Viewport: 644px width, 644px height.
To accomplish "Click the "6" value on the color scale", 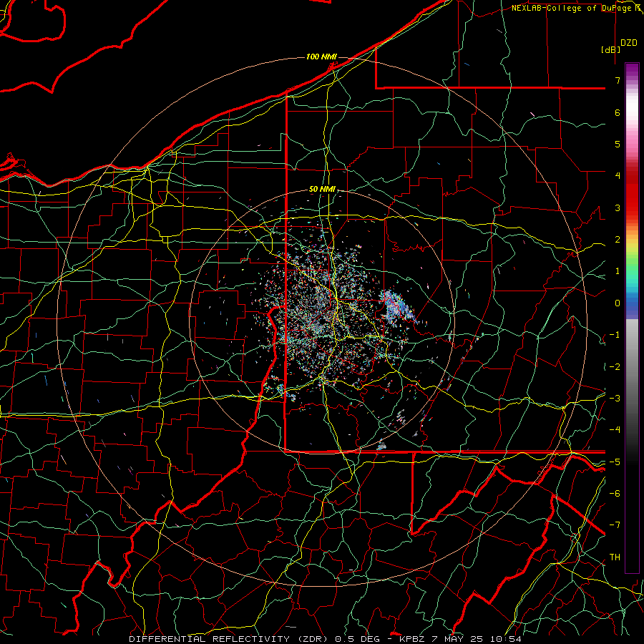I will 618,112.
